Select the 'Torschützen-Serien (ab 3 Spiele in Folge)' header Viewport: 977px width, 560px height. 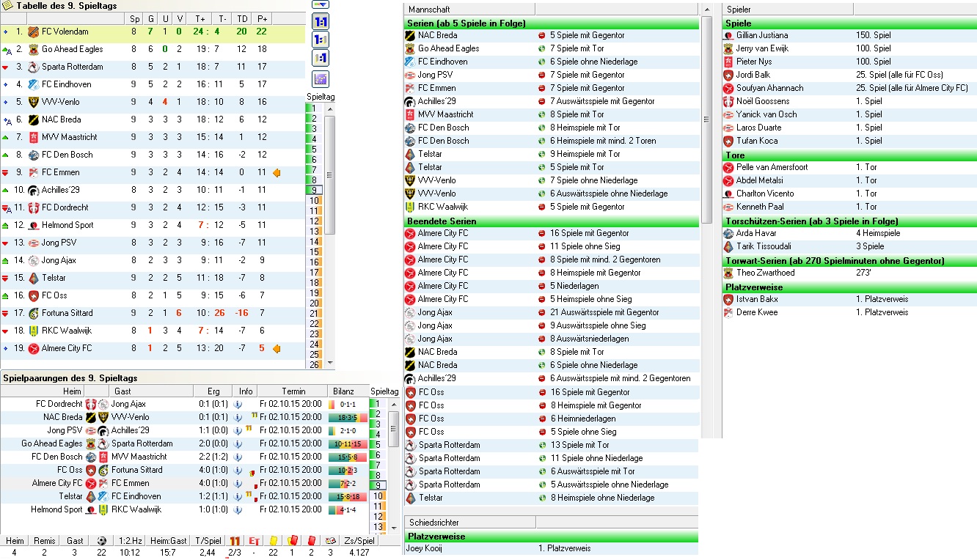849,221
